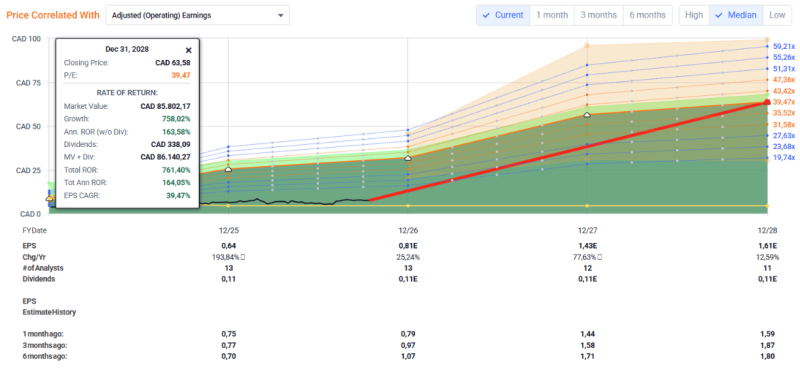Viewport: 800px width, 373px height.
Task: Click the Price Correlated With label
Action: pyautogui.click(x=53, y=15)
